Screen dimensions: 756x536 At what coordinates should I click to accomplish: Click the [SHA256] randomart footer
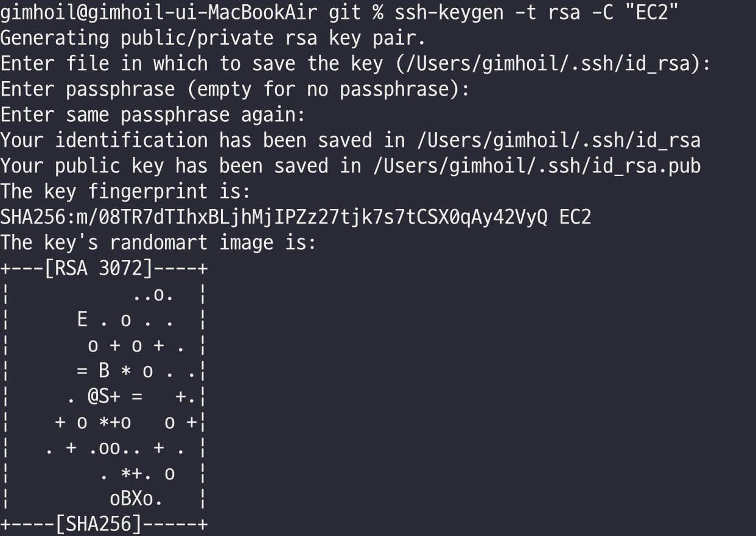(98, 524)
